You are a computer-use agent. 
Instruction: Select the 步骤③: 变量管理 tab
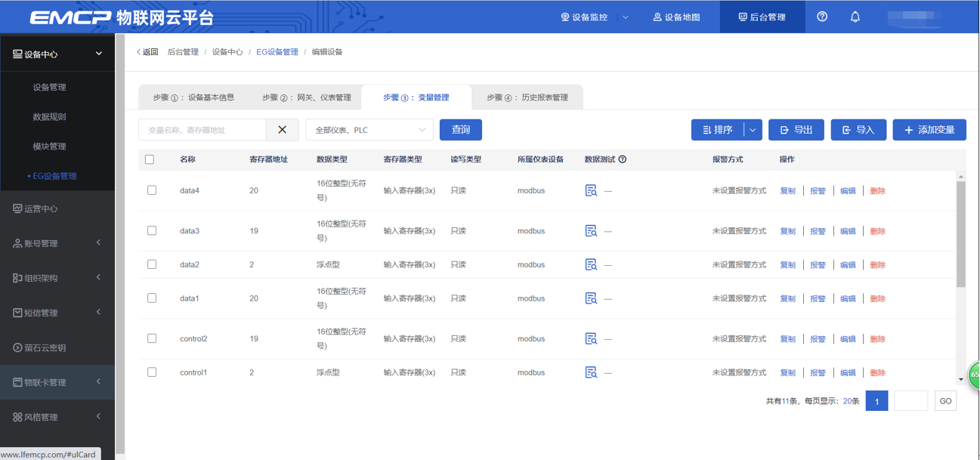(416, 97)
